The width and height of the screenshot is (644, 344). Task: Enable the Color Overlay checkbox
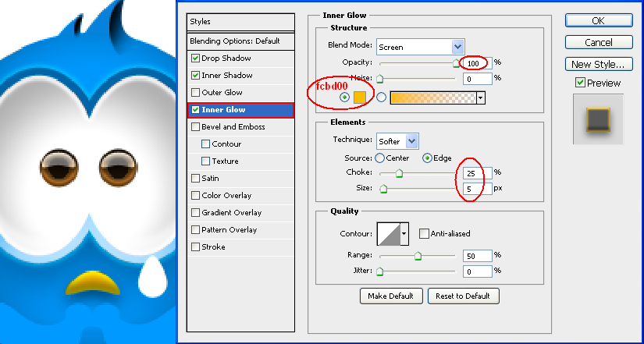tap(195, 196)
